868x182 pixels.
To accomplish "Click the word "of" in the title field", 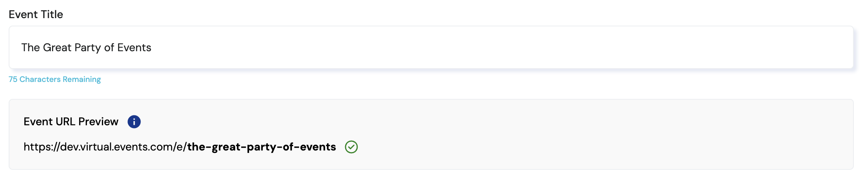I will [x=109, y=48].
